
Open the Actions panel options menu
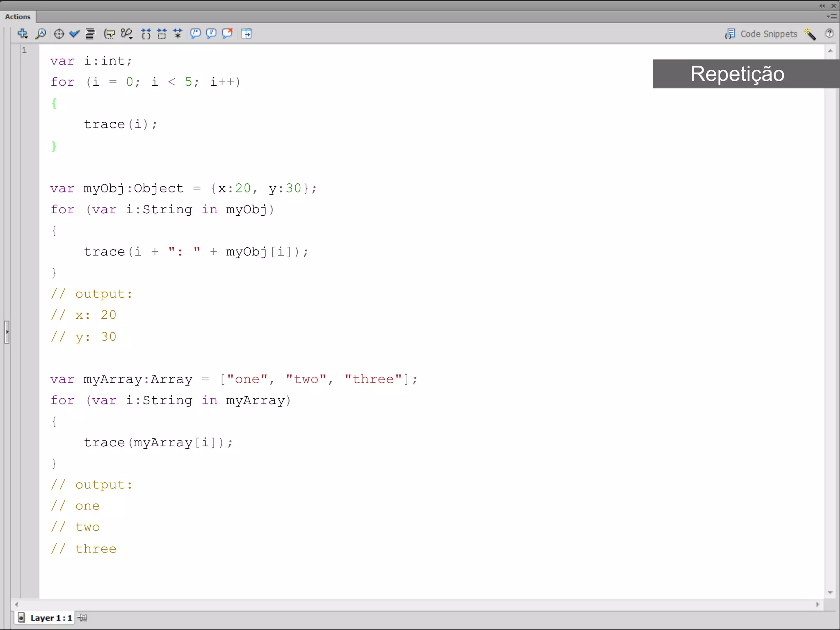pos(831,17)
